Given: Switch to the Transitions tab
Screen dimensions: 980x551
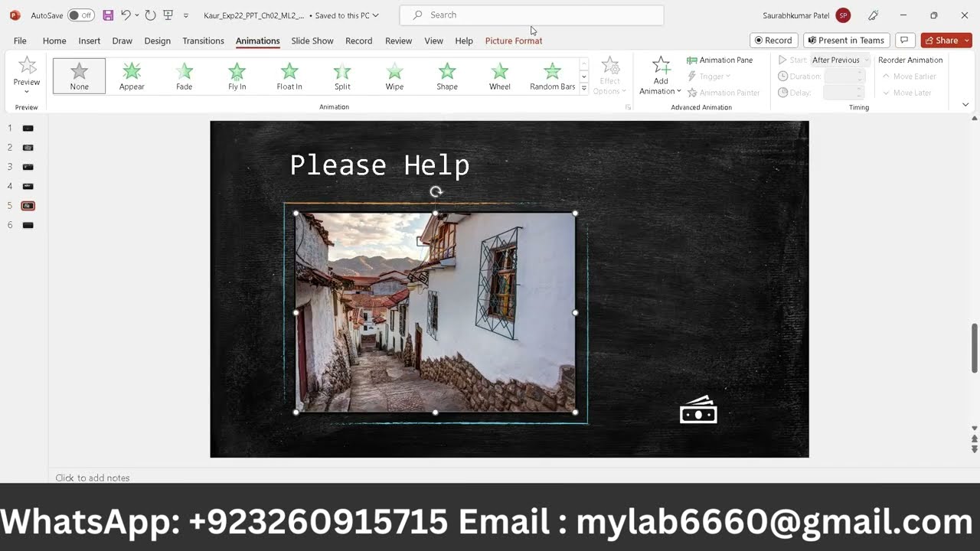Looking at the screenshot, I should [203, 41].
